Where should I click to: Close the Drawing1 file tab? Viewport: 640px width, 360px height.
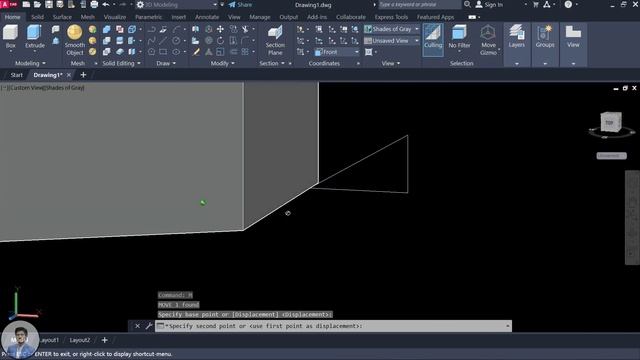[x=69, y=75]
